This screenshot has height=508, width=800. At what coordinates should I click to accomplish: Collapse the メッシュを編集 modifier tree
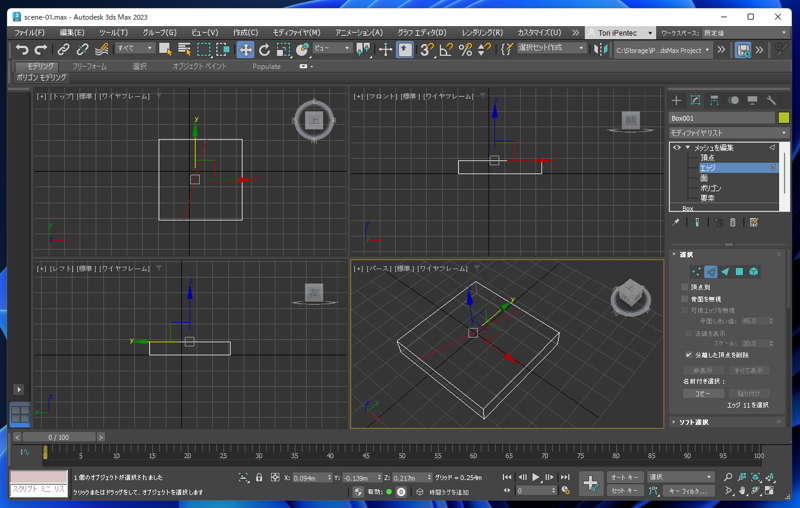point(687,147)
